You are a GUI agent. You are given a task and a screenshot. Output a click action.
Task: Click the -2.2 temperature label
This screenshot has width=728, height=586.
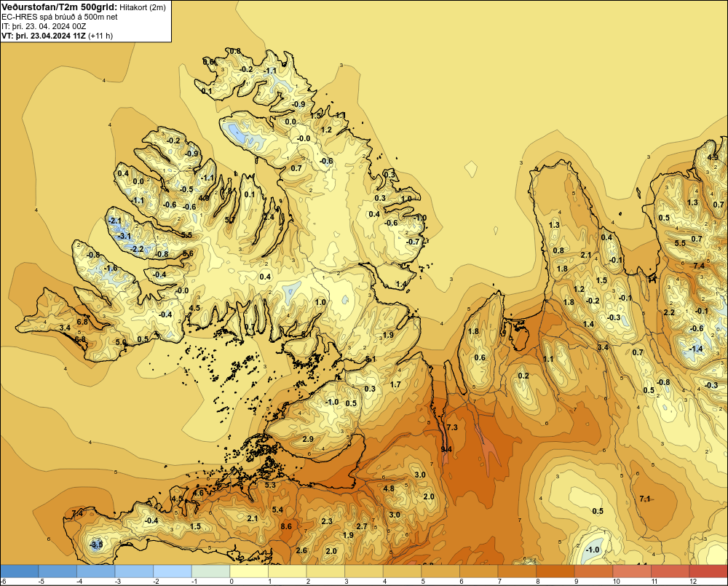pos(137,249)
